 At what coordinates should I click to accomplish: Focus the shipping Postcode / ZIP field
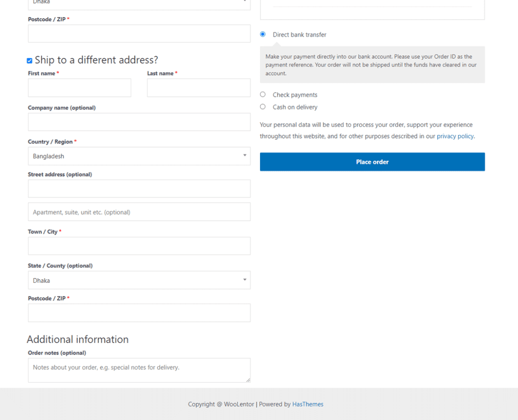(139, 313)
